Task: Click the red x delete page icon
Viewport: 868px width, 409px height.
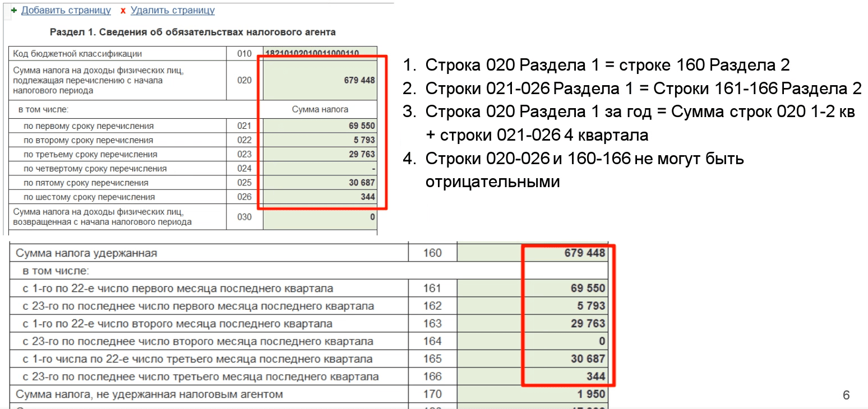Action: 123,11
